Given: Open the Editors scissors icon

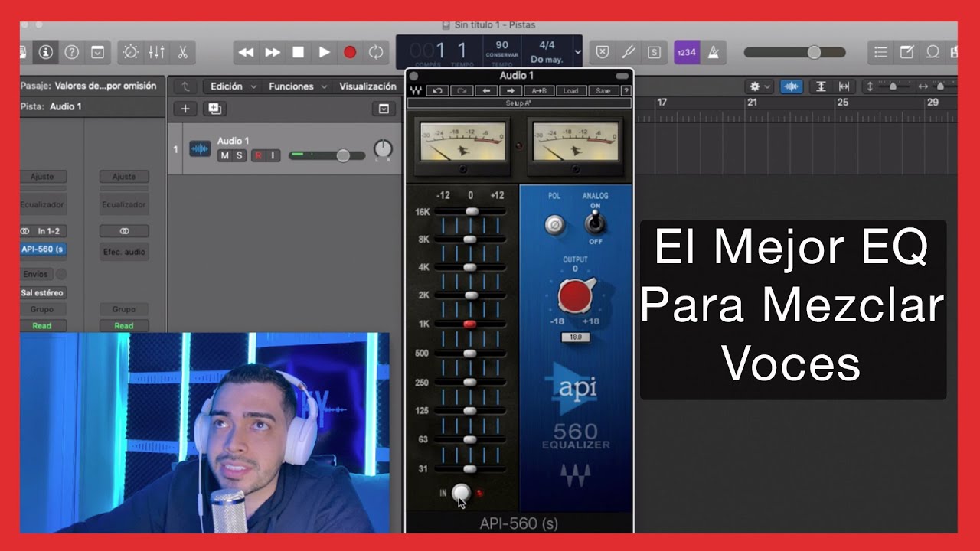Looking at the screenshot, I should pyautogui.click(x=182, y=52).
